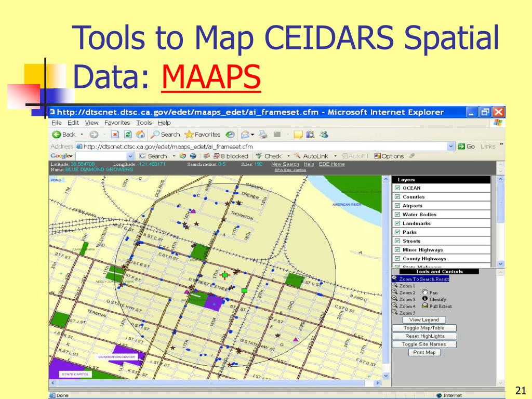Click the Layers list scroll-down arrow
This screenshot has width=532, height=399.
pyautogui.click(x=501, y=263)
